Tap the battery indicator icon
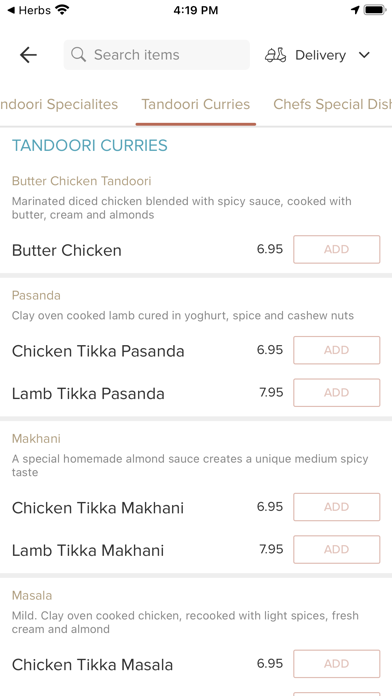Image resolution: width=392 pixels, height=696 pixels. click(375, 10)
